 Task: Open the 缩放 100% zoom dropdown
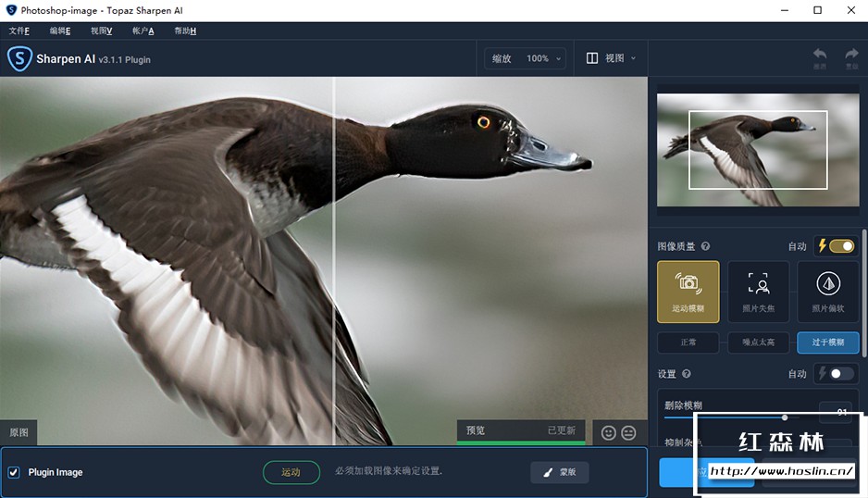526,58
